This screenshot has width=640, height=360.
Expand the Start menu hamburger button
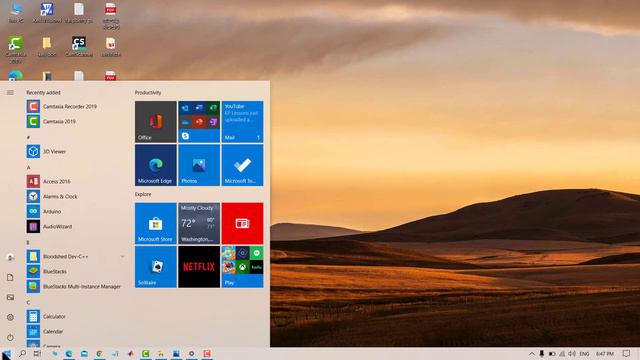10,93
